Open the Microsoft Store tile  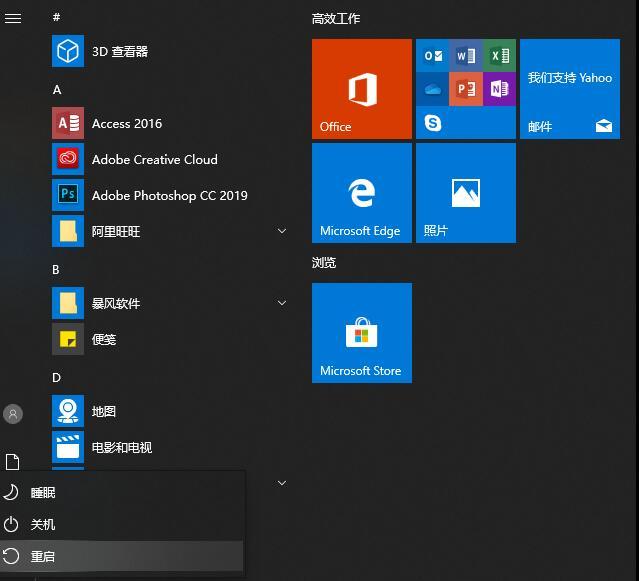click(361, 333)
